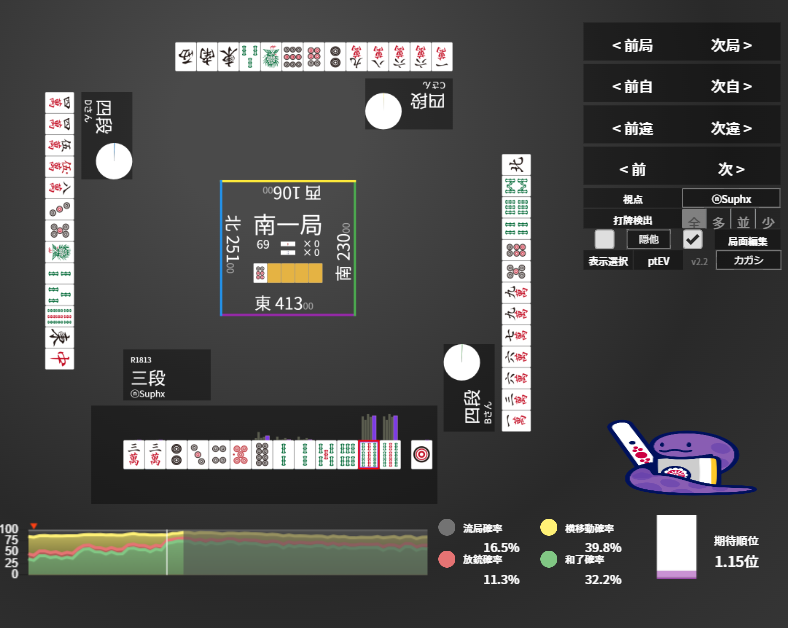Screen dimensions: 788x628
Task: Jump to next own turn with 次自>
Action: click(731, 86)
